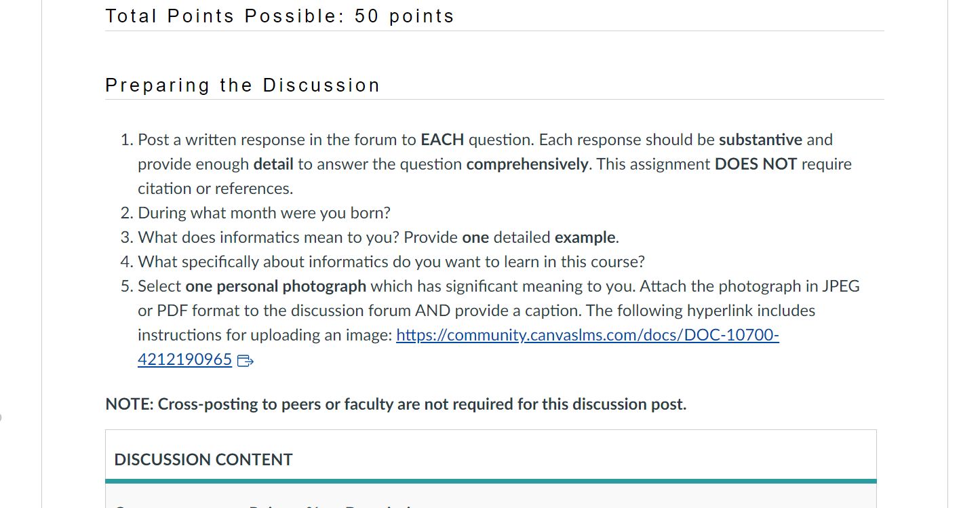Click the bold word comprehensively
980x508 pixels.
(527, 164)
